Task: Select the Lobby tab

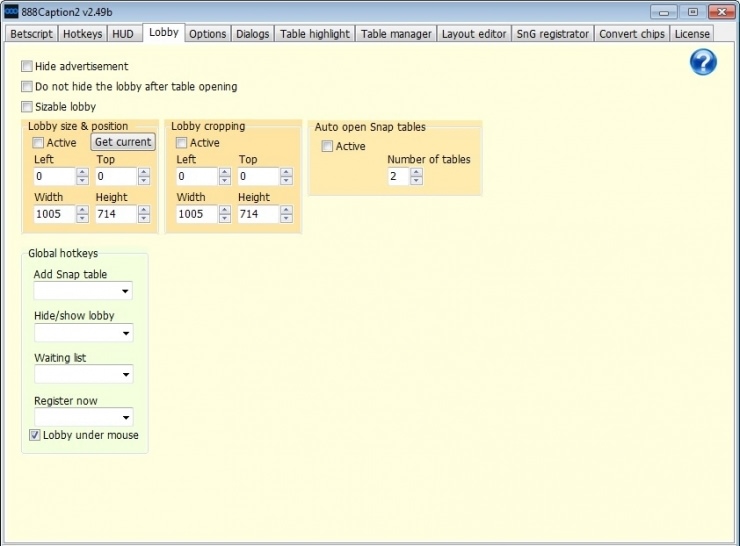Action: click(164, 33)
